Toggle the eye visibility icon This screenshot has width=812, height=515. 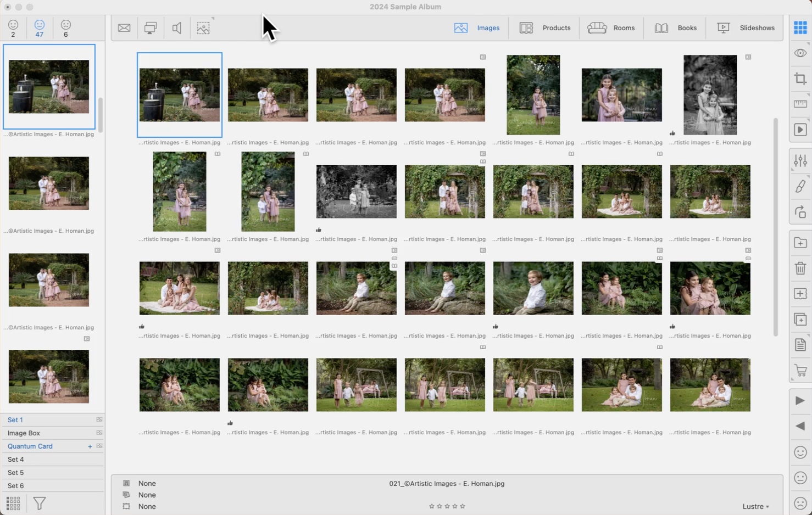(x=800, y=53)
